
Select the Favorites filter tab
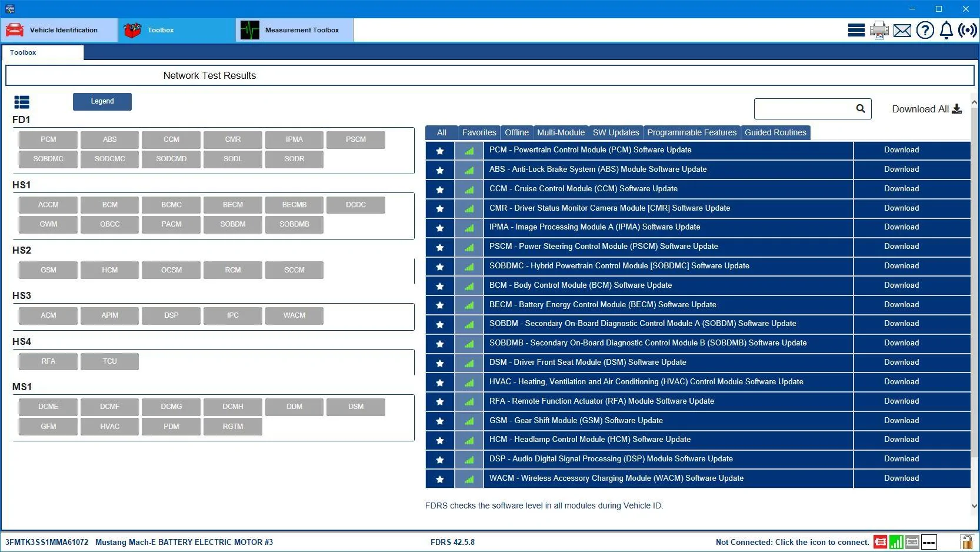[479, 132]
